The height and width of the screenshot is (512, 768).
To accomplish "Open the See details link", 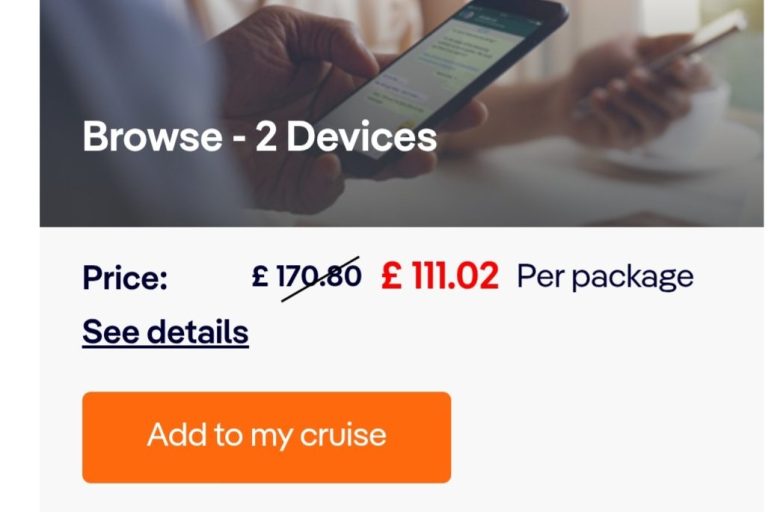I will click(165, 331).
